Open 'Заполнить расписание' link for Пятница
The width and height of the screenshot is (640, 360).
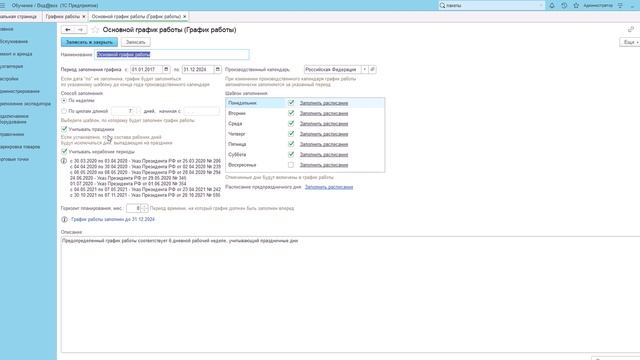coord(324,144)
